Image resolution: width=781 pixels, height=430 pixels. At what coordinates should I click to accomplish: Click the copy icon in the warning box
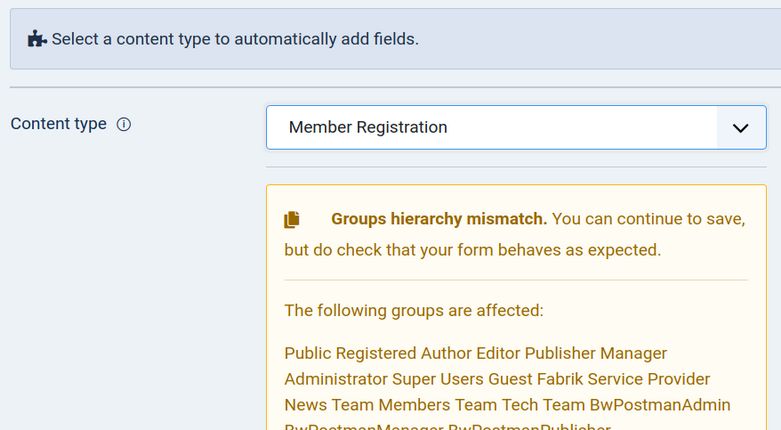click(x=292, y=219)
